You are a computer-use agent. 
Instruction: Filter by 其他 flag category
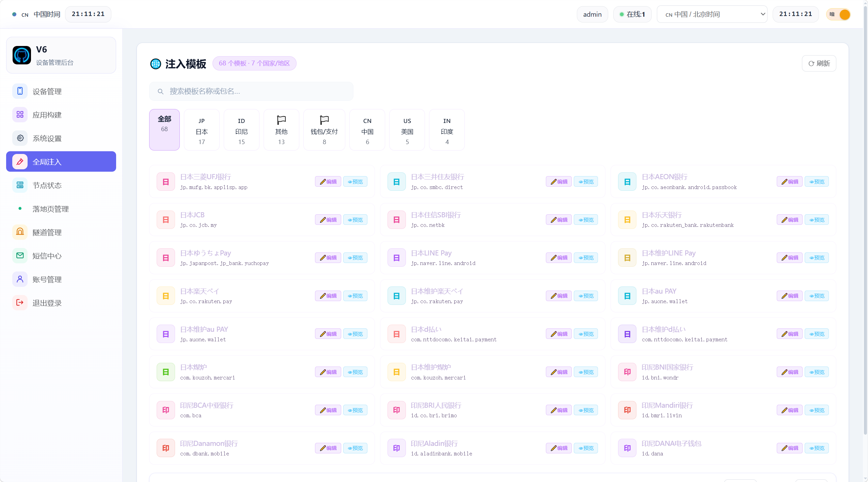281,130
